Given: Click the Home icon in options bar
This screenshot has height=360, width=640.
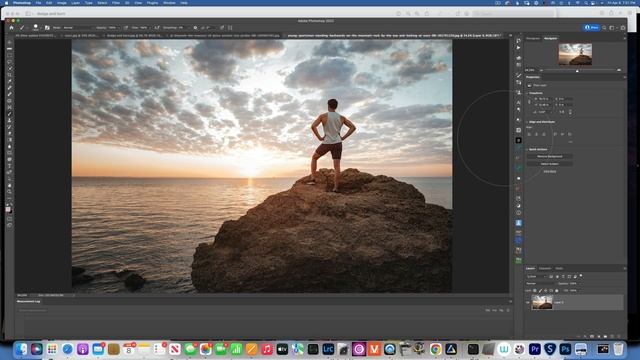Looking at the screenshot, I should tap(11, 28).
